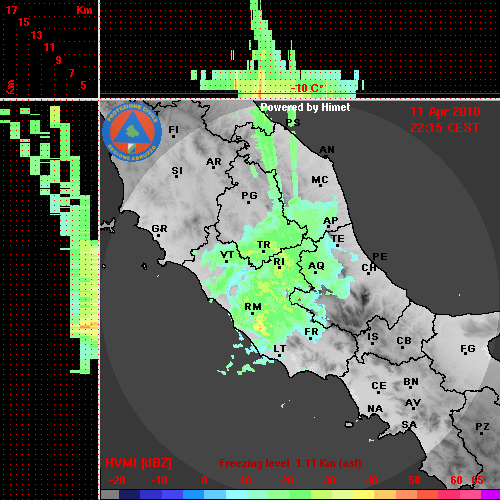Click the AN city label on map
This screenshot has width=500, height=500.
pyautogui.click(x=327, y=150)
